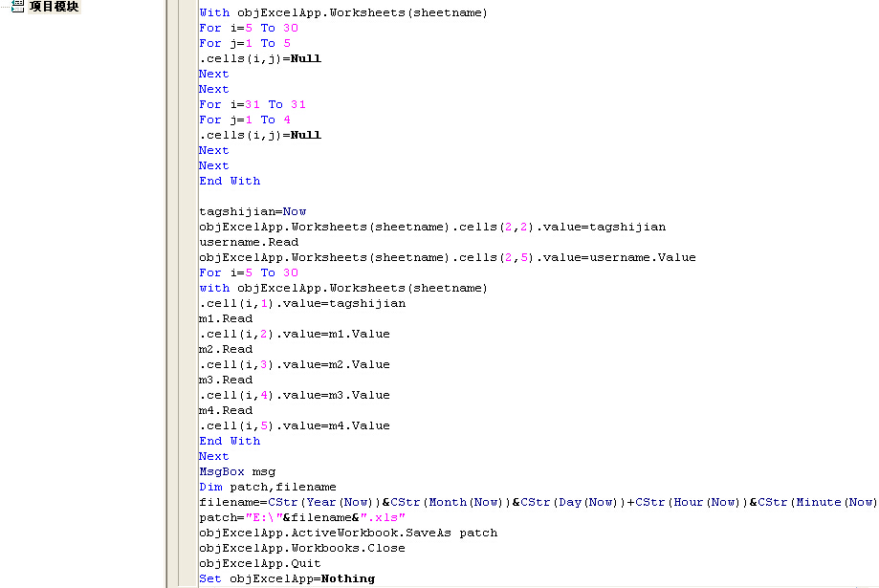Select the 项目模块 tree node
The height and width of the screenshot is (588, 879).
click(x=54, y=7)
